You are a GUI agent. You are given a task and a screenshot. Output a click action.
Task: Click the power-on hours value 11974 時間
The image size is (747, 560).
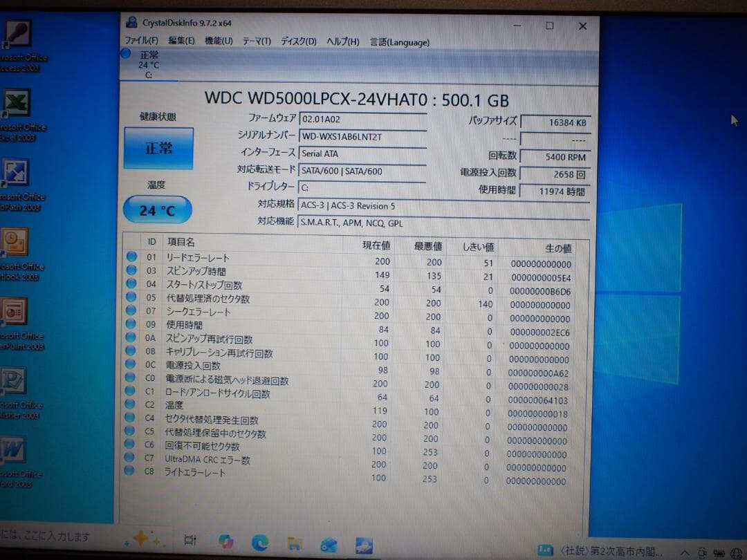point(555,192)
